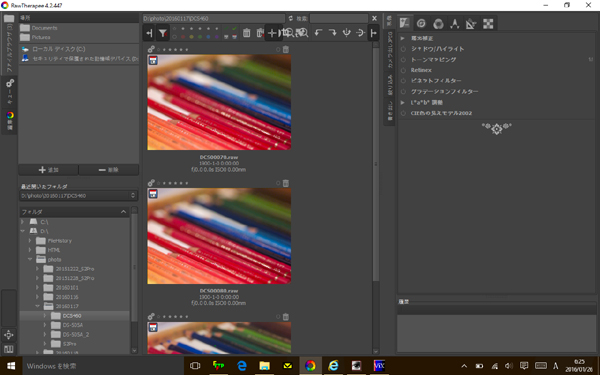This screenshot has height=375, width=600.
Task: Open the Editor tab with color wheel
Action: click(10, 121)
